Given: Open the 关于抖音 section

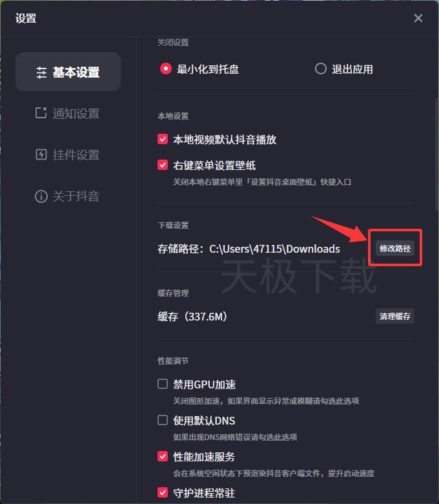Looking at the screenshot, I should (x=68, y=196).
